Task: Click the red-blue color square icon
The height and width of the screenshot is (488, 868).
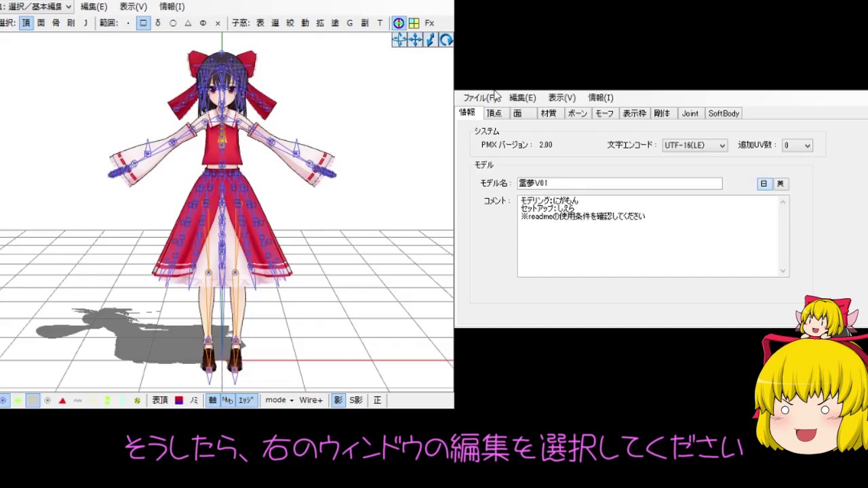Action: 179,401
